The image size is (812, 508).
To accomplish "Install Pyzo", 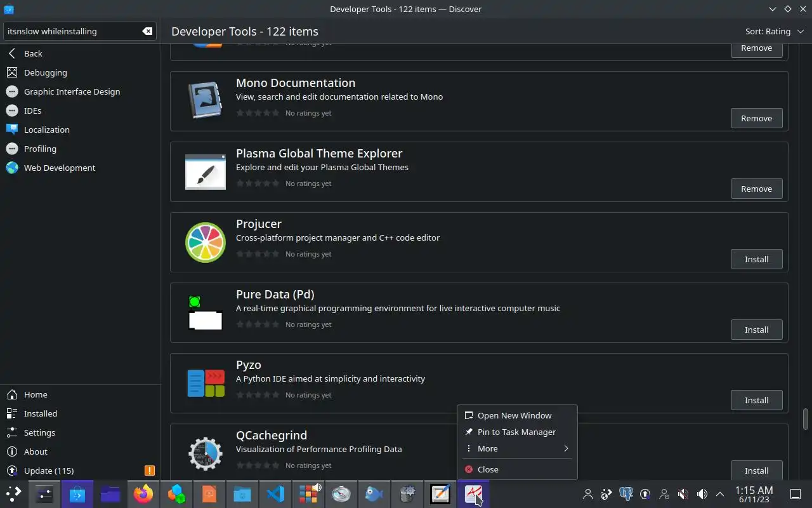I will (756, 400).
